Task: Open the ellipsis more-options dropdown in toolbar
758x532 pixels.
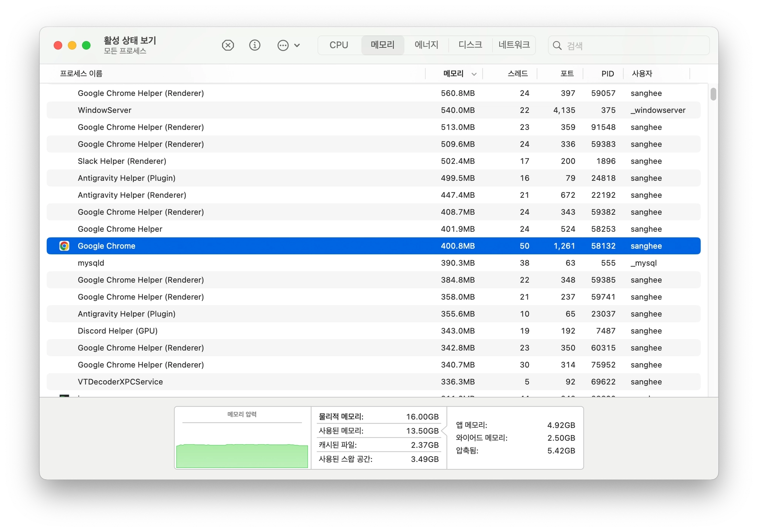Action: 288,46
